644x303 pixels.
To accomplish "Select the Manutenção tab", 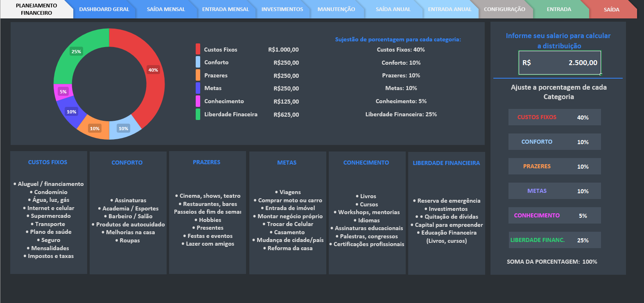I will click(x=336, y=9).
